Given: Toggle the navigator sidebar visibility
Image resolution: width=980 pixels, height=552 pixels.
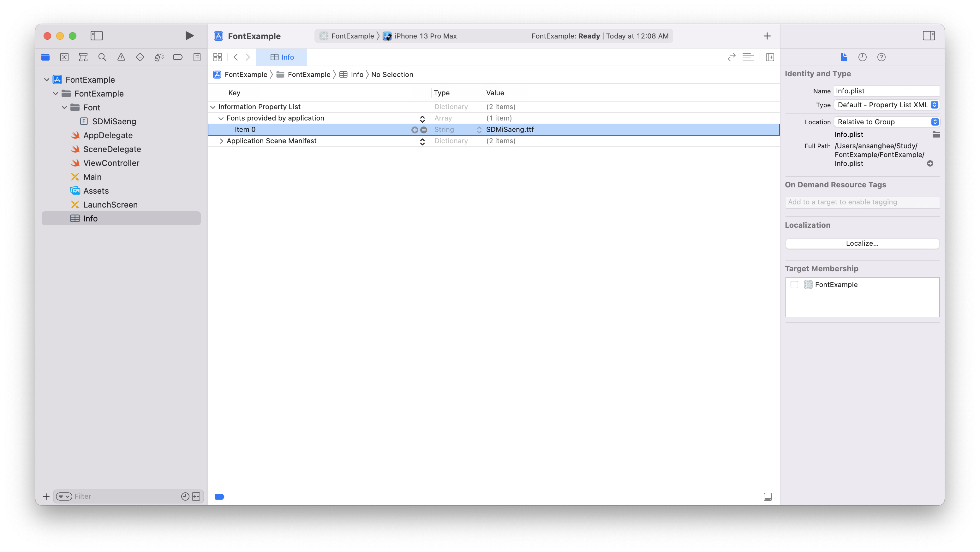Looking at the screenshot, I should coord(97,36).
